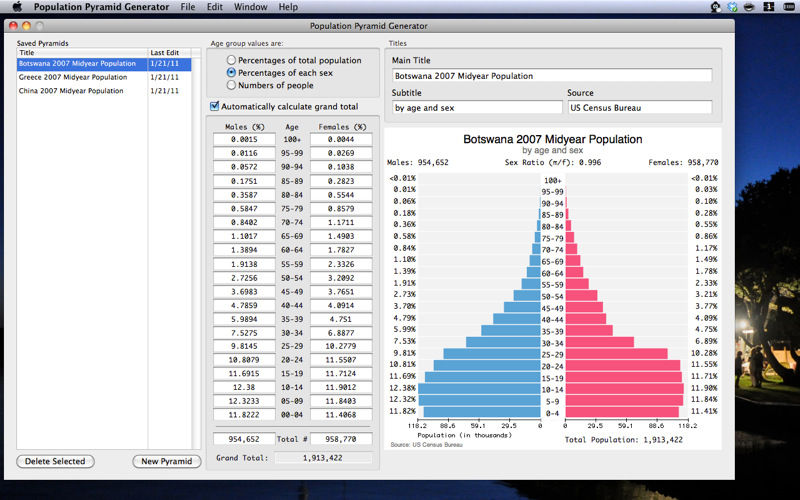Click the Delete Selected button
This screenshot has height=500, width=800.
point(55,461)
